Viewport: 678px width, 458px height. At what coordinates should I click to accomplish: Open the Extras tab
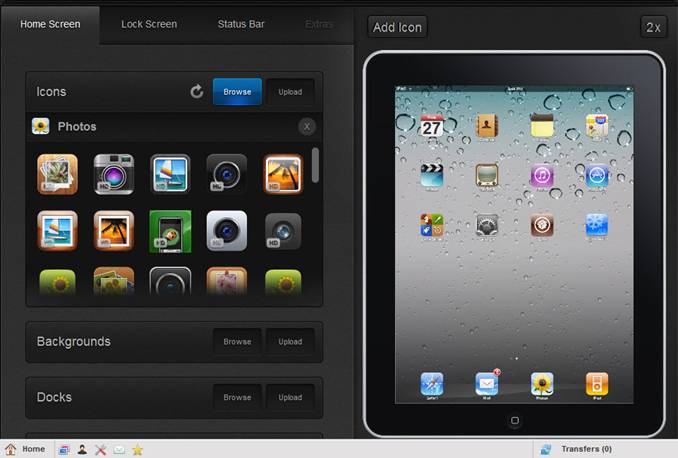[319, 24]
